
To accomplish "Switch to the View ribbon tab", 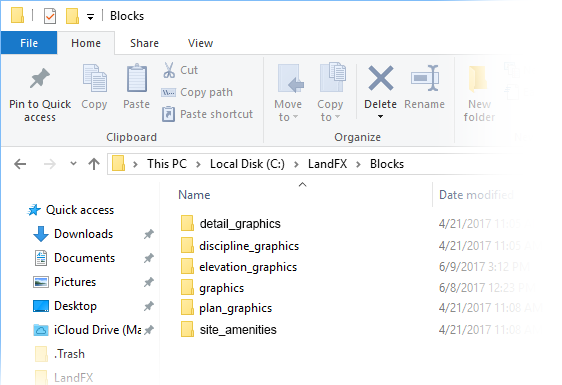I will click(x=200, y=43).
